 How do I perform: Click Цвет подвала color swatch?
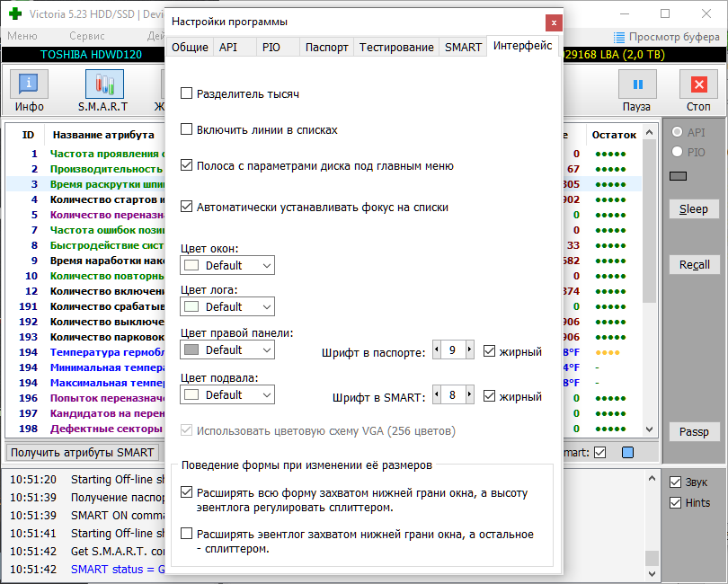click(x=191, y=394)
